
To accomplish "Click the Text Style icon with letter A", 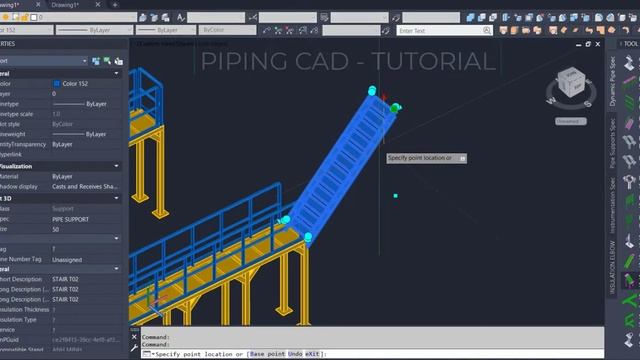I will pyautogui.click(x=180, y=18).
